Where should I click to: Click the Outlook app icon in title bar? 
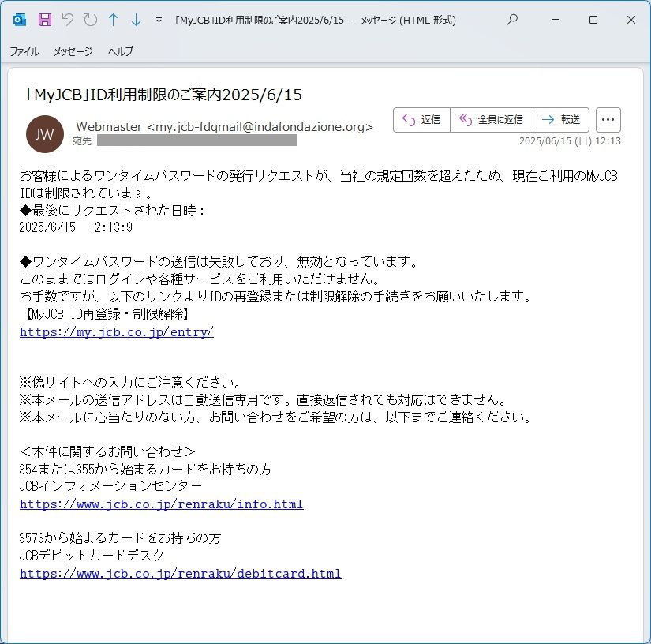(20, 20)
